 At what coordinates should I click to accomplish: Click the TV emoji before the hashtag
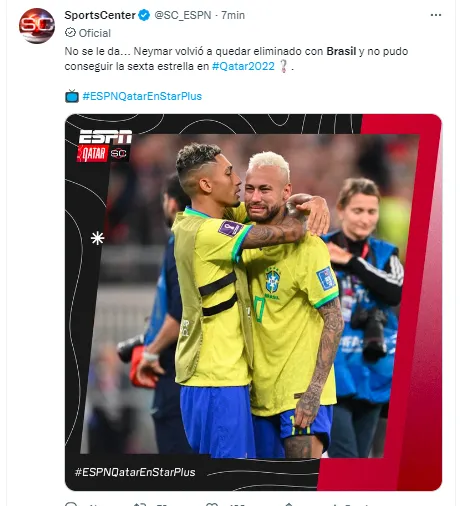click(x=72, y=96)
